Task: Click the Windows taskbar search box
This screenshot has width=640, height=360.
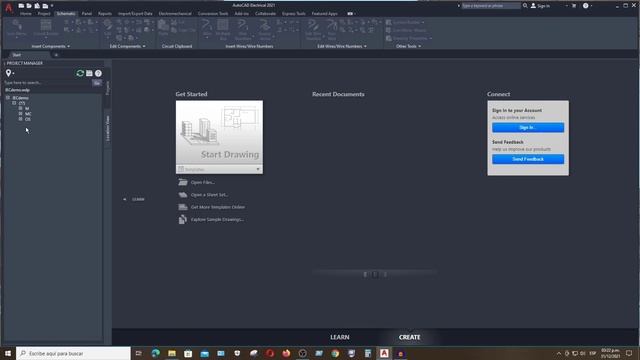Action: 73,353
